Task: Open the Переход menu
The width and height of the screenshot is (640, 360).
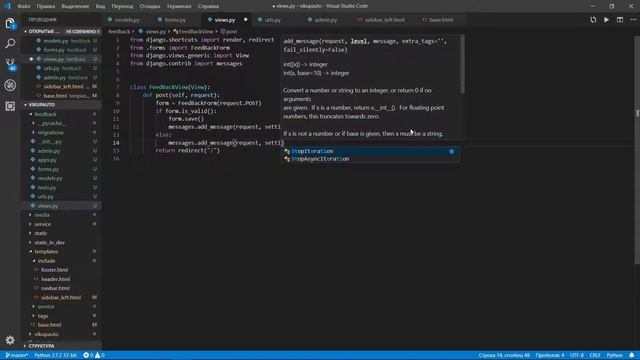Action: pyautogui.click(x=122, y=6)
